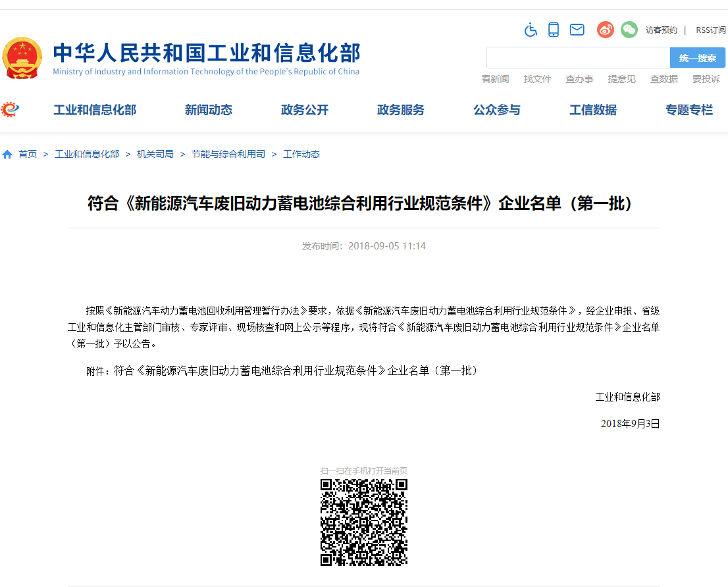Viewport: 728px width, 587px height.
Task: Click the national emblem logo
Action: pyautogui.click(x=22, y=58)
